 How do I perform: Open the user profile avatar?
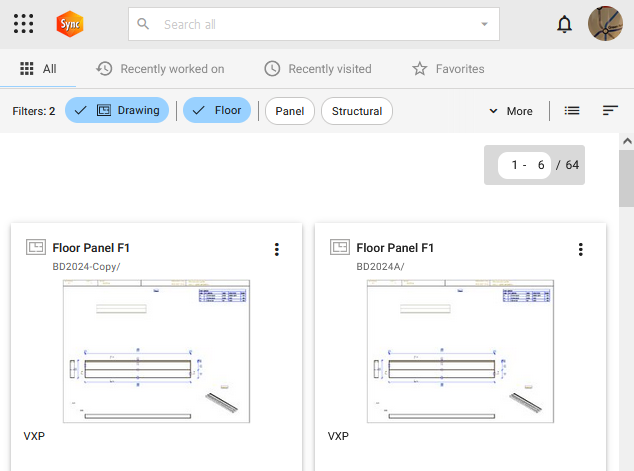pyautogui.click(x=605, y=24)
